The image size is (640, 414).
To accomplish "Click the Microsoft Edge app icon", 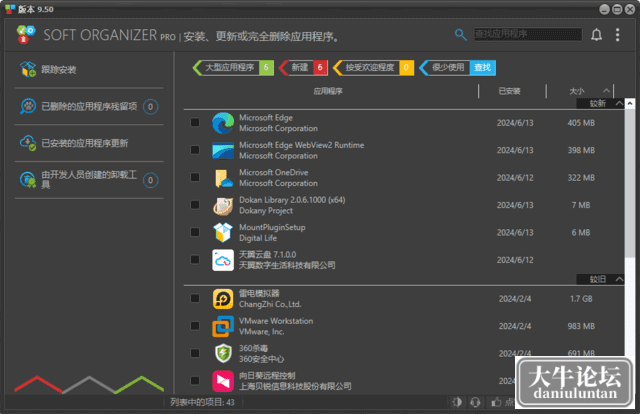I will coord(223,123).
